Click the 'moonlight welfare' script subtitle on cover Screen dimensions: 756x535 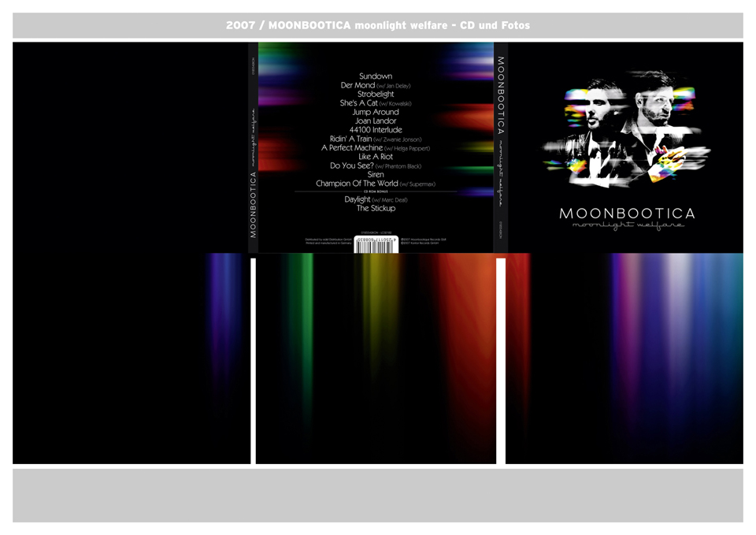click(x=628, y=226)
